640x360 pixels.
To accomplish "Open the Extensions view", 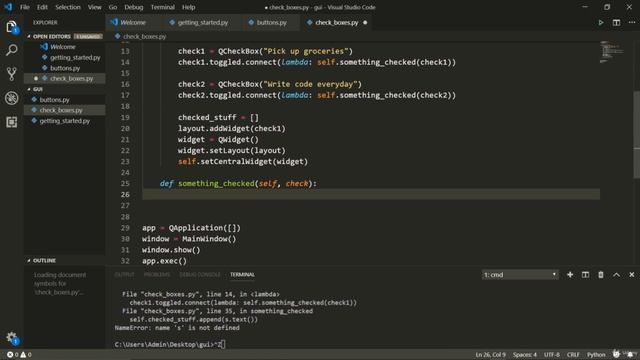I will tap(11, 122).
